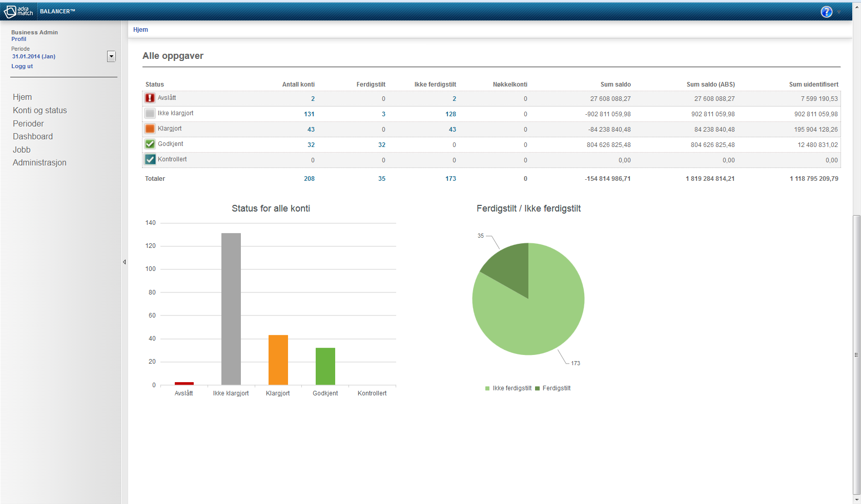Click the grey Ikke klargjort status icon
861x504 pixels.
(150, 113)
